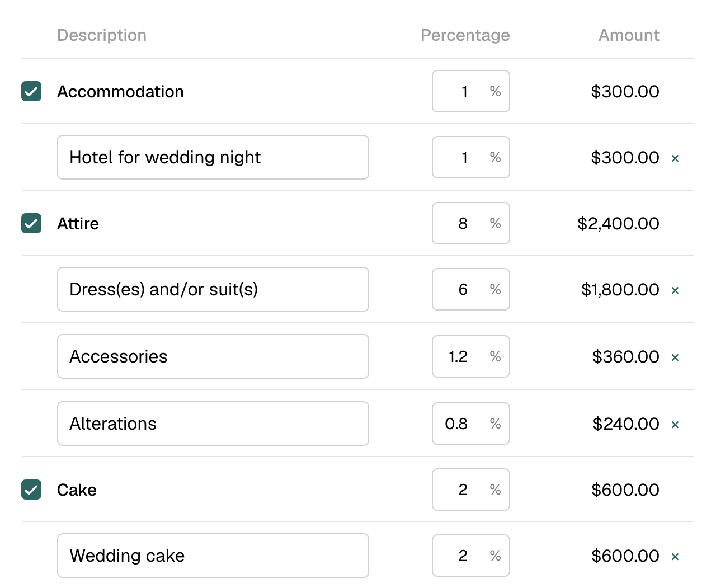Select the Amount column header

629,35
